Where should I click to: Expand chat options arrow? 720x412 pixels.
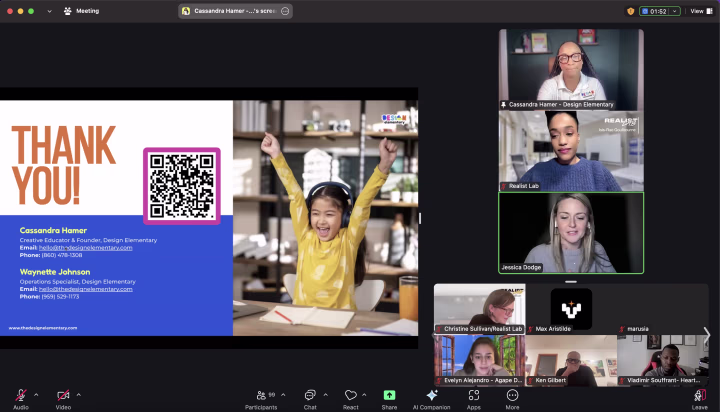tap(326, 395)
